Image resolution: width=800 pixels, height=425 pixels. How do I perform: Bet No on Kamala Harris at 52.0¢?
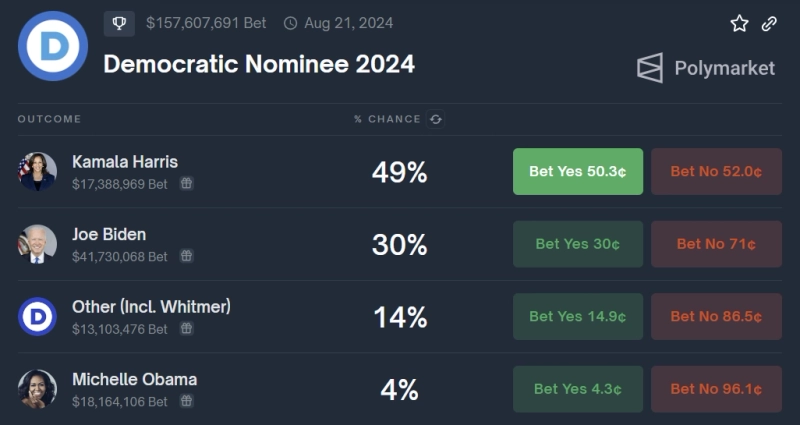tap(716, 171)
